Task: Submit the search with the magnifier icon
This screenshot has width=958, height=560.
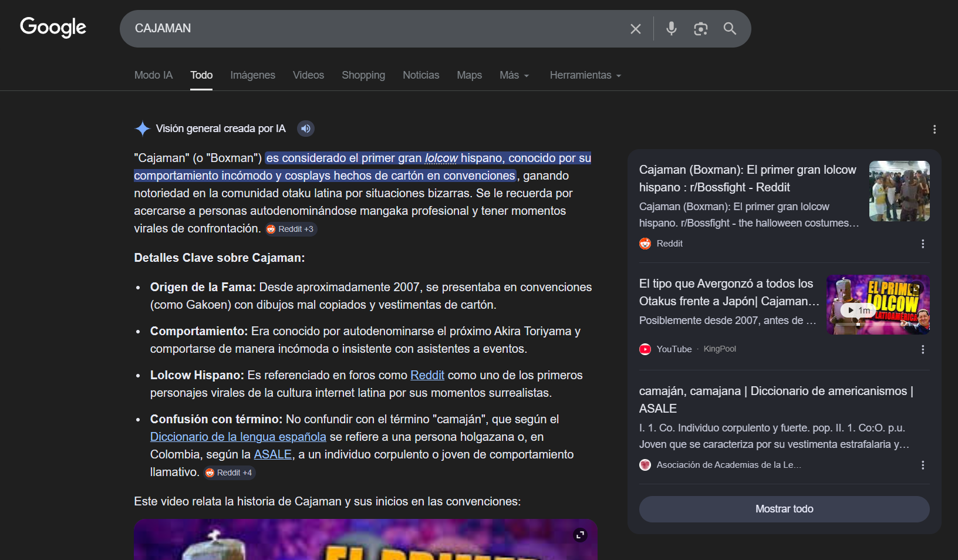Action: 730,28
